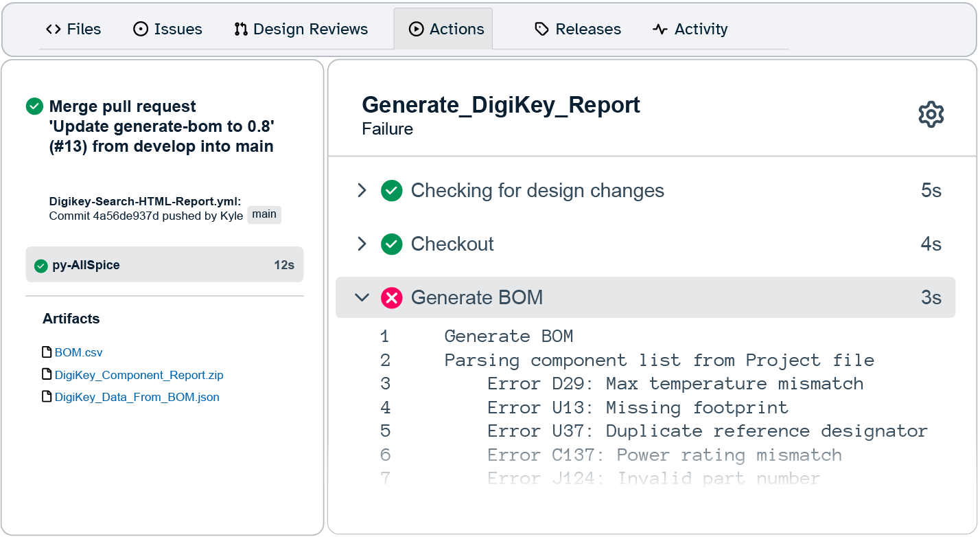Expand the Checkout step log
This screenshot has width=980, height=537.
(362, 244)
